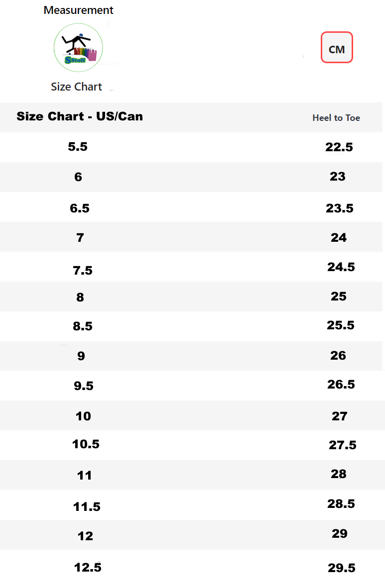
Task: Click US size 5.5 in the chart
Action: coord(78,147)
